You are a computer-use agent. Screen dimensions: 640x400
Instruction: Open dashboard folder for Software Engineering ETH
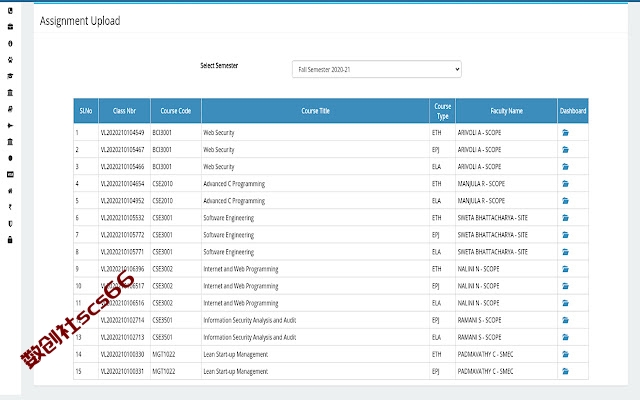(x=565, y=218)
